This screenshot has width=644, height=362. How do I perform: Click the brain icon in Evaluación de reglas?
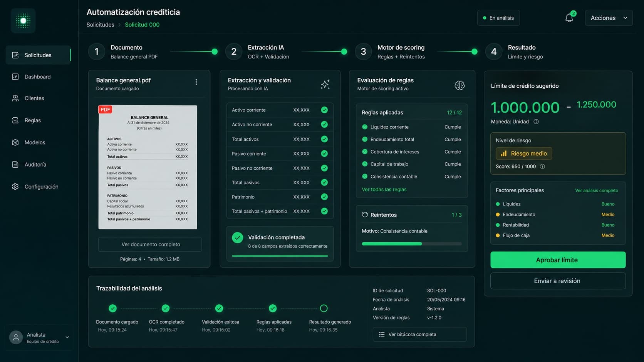460,85
